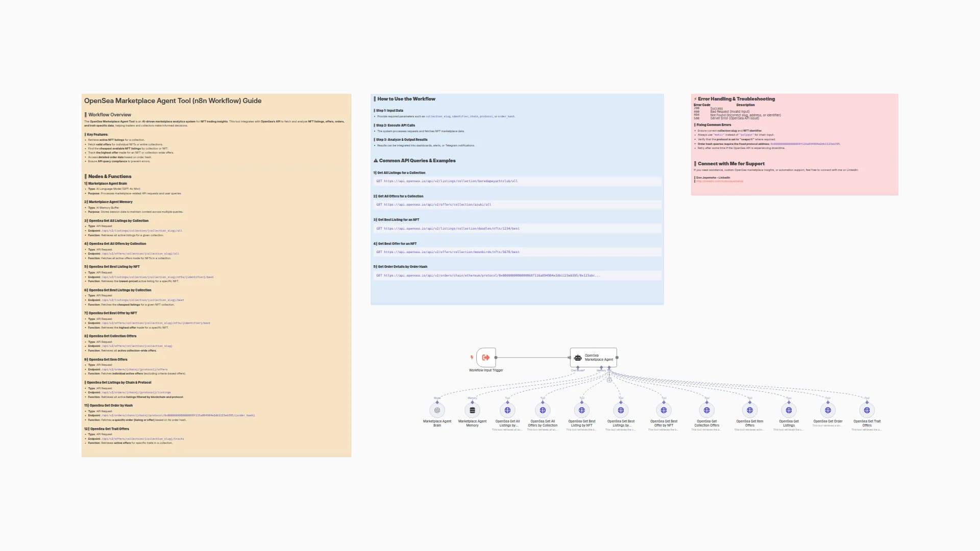Select OpenSea Get Best Listing by NFT node

pos(581,410)
